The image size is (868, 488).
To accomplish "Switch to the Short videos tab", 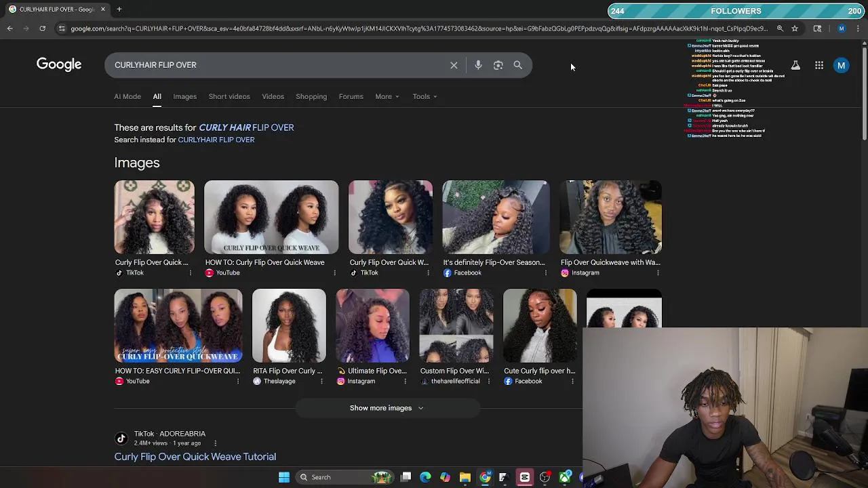I will pyautogui.click(x=229, y=96).
